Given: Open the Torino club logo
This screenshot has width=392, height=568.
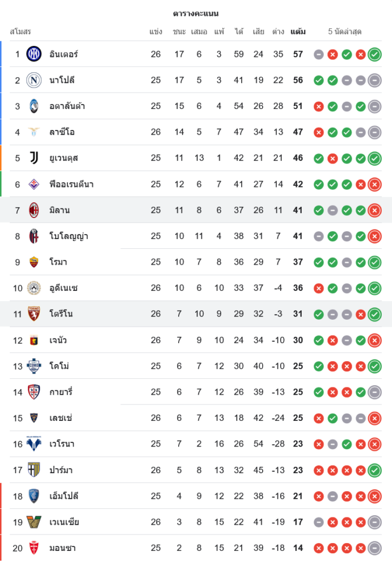Looking at the screenshot, I should click(34, 314).
